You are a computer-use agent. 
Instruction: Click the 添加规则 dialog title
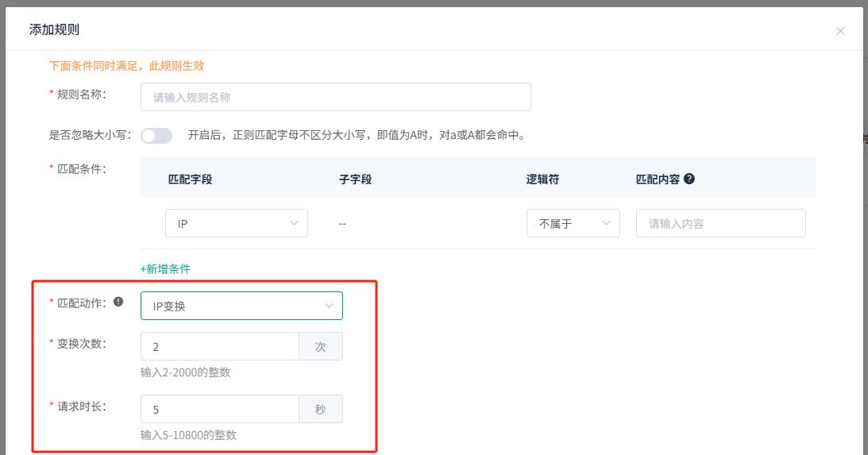54,30
